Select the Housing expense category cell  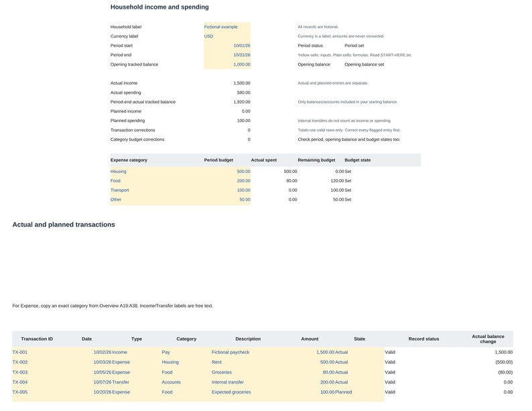(157, 172)
